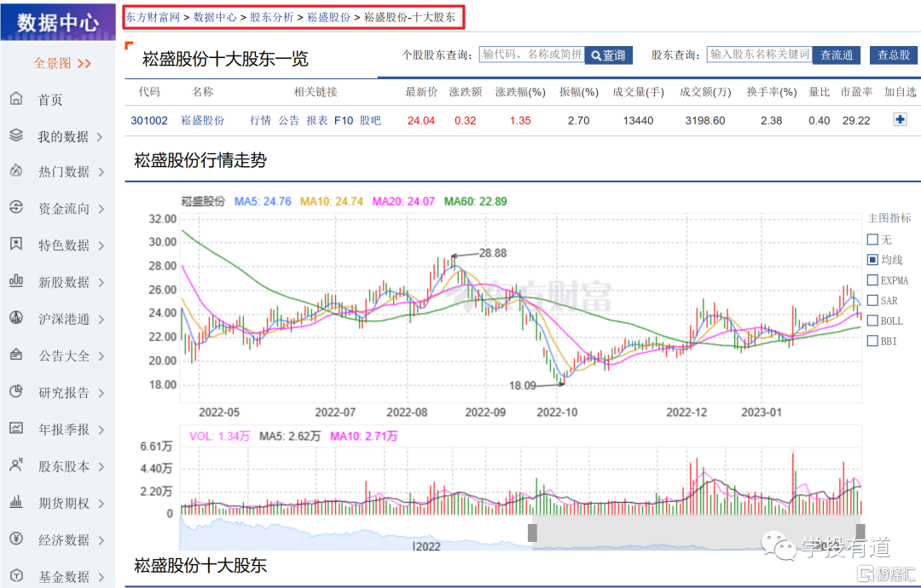Image resolution: width=921 pixels, height=588 pixels.
Task: Click stock code 301002 link
Action: (x=149, y=120)
